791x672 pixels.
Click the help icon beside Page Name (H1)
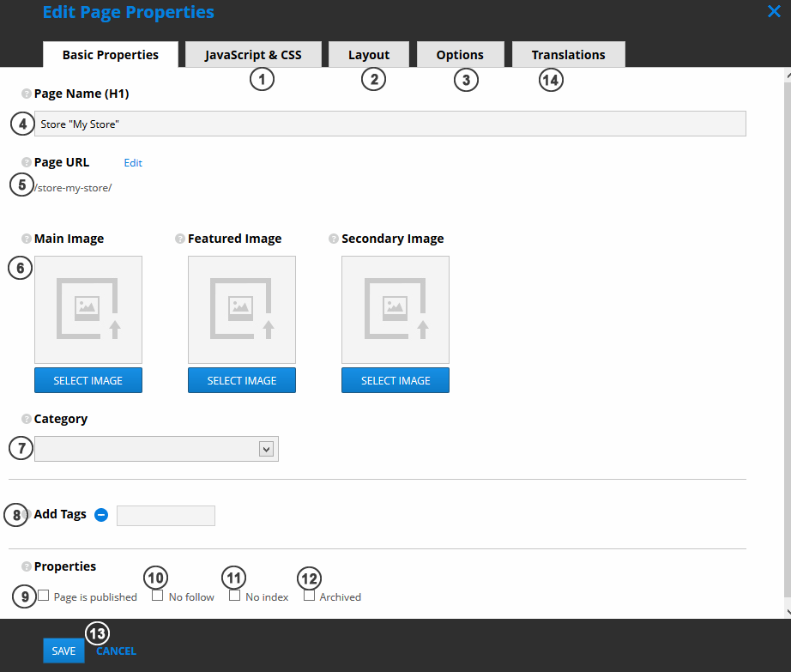click(x=27, y=94)
